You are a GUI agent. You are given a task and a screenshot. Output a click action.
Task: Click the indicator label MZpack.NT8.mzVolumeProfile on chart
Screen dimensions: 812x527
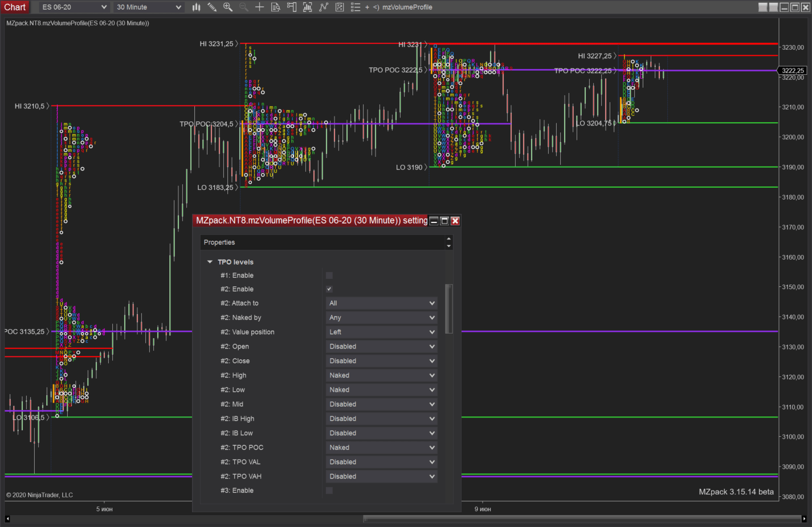(x=77, y=23)
